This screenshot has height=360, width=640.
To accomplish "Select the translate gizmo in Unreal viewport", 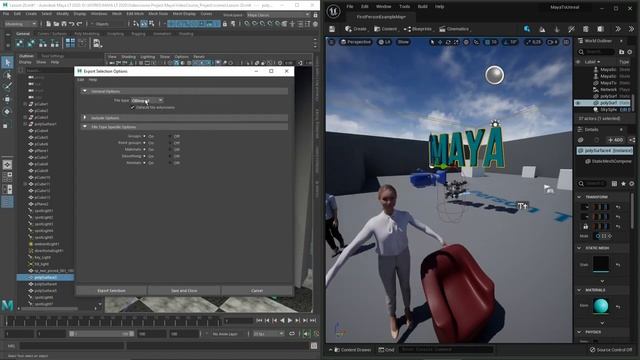I will [x=440, y=42].
